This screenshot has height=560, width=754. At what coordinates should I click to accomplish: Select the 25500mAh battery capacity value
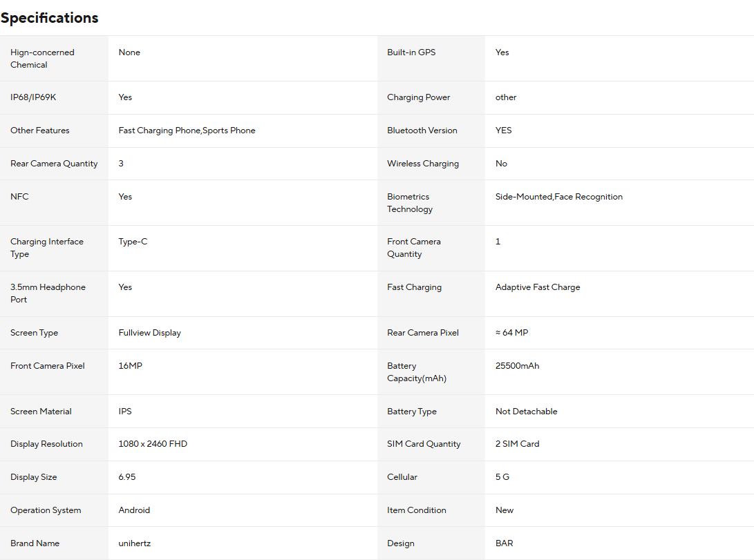[x=518, y=366]
